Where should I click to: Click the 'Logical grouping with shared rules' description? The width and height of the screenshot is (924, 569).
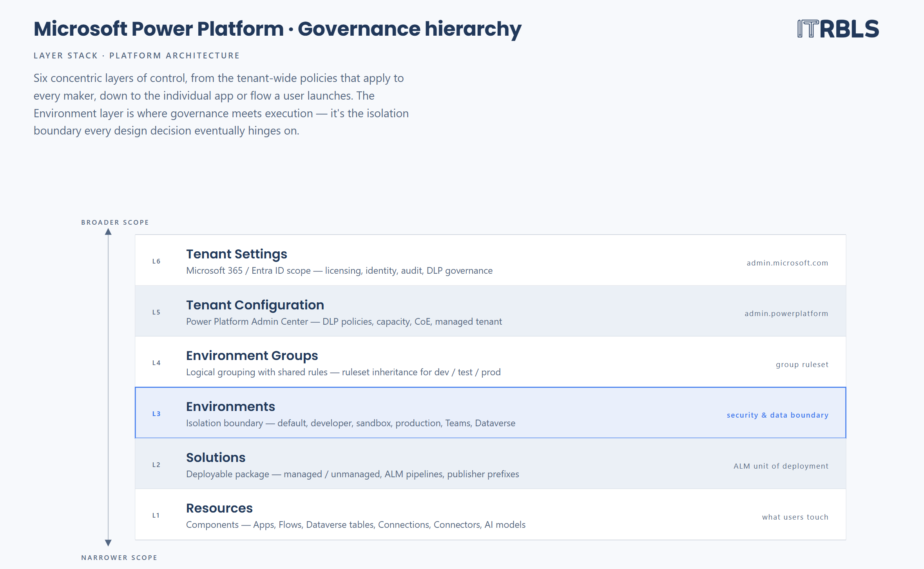point(343,372)
